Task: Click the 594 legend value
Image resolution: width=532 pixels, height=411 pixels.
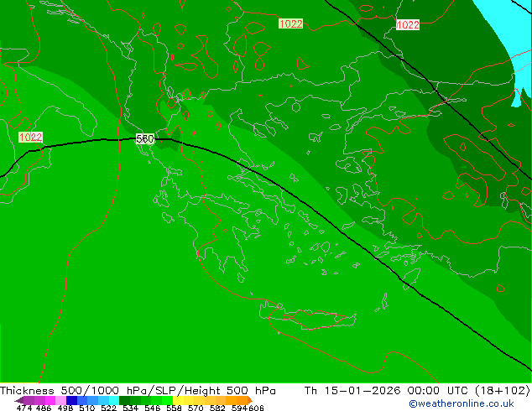Action: pos(239,408)
